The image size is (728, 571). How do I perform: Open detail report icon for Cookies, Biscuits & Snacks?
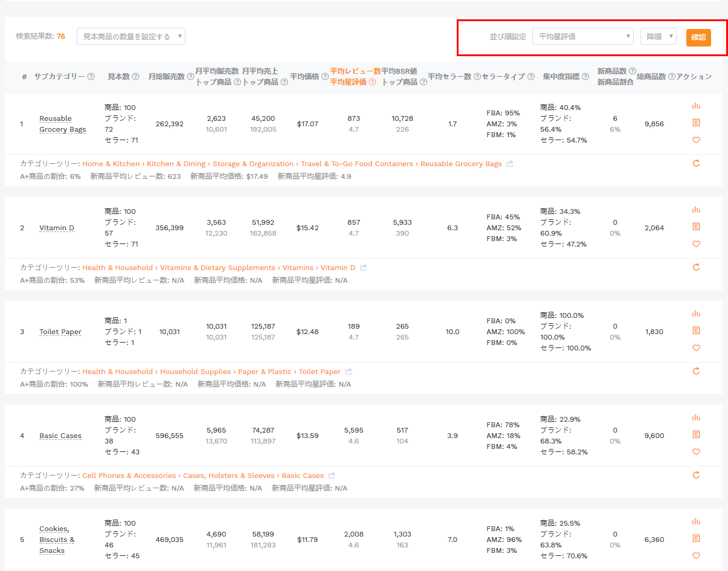point(696,538)
